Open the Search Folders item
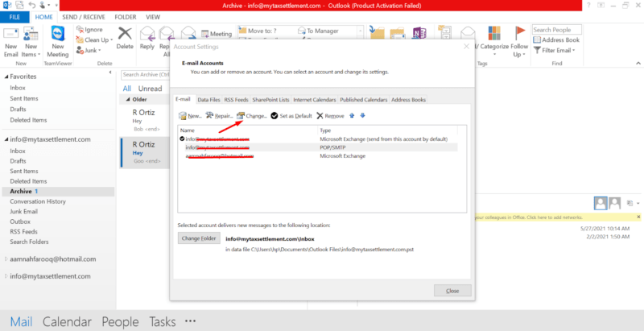Image resolution: width=644 pixels, height=331 pixels. click(29, 242)
